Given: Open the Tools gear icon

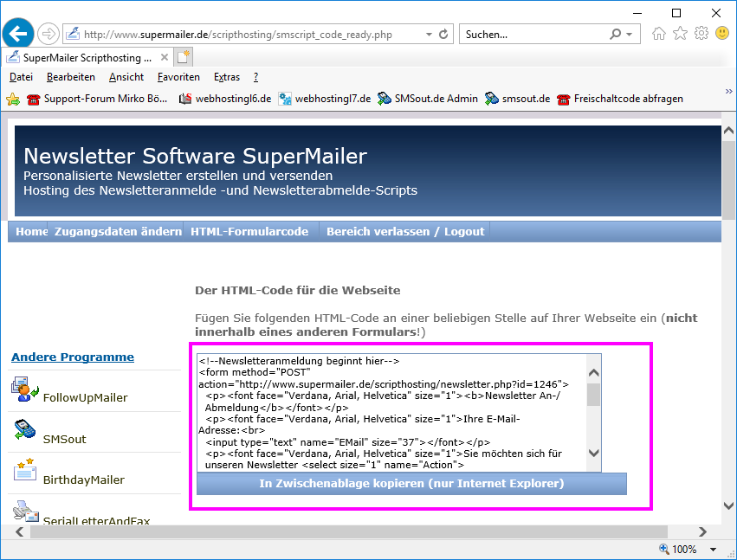Looking at the screenshot, I should coord(701,34).
